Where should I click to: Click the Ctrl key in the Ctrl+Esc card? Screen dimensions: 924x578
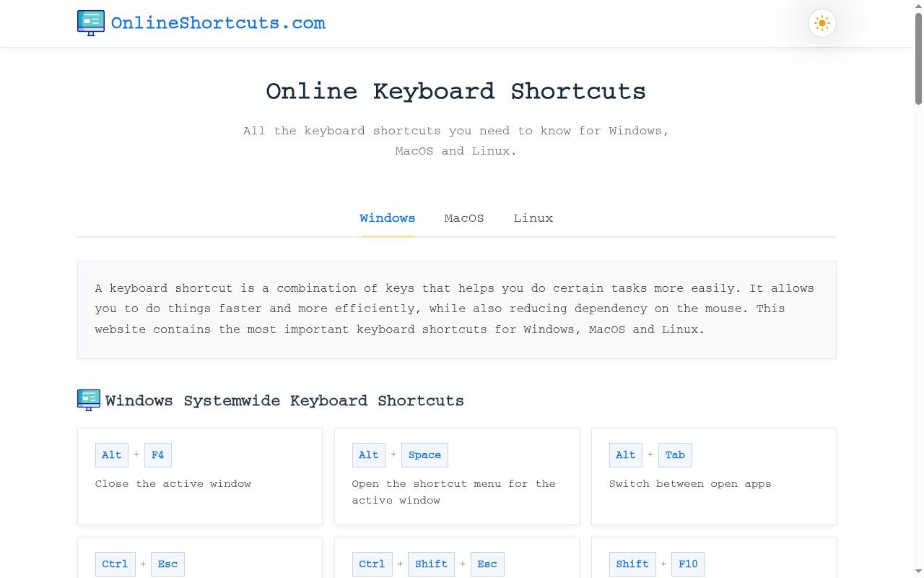115,564
